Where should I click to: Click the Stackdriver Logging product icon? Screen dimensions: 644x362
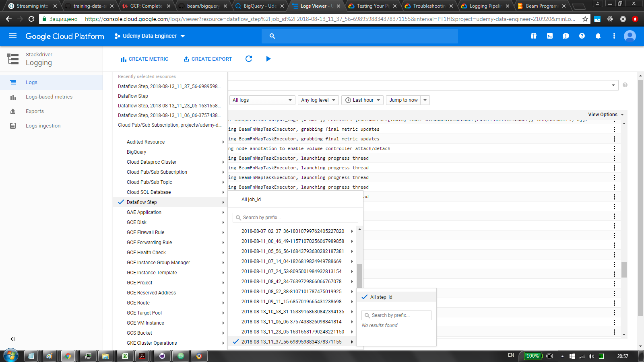pyautogui.click(x=13, y=59)
